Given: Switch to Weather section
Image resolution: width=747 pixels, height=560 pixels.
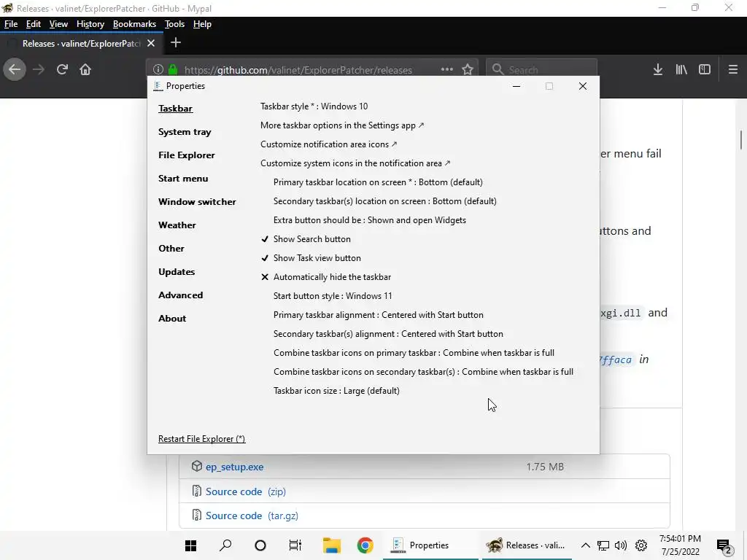Looking at the screenshot, I should click(x=177, y=225).
